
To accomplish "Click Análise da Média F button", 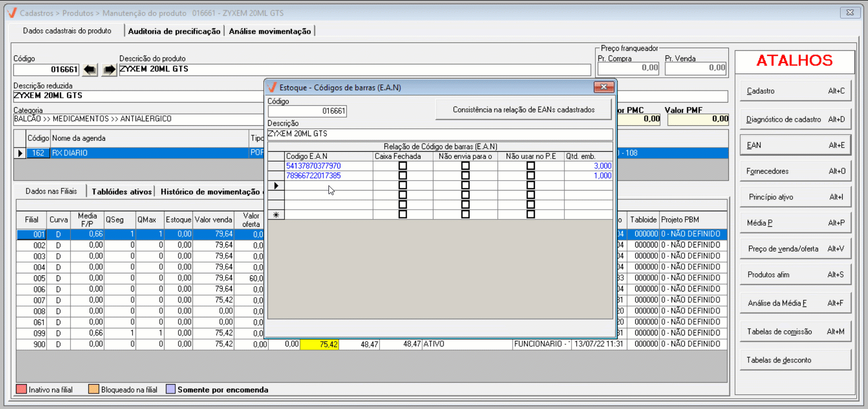I will 795,303.
